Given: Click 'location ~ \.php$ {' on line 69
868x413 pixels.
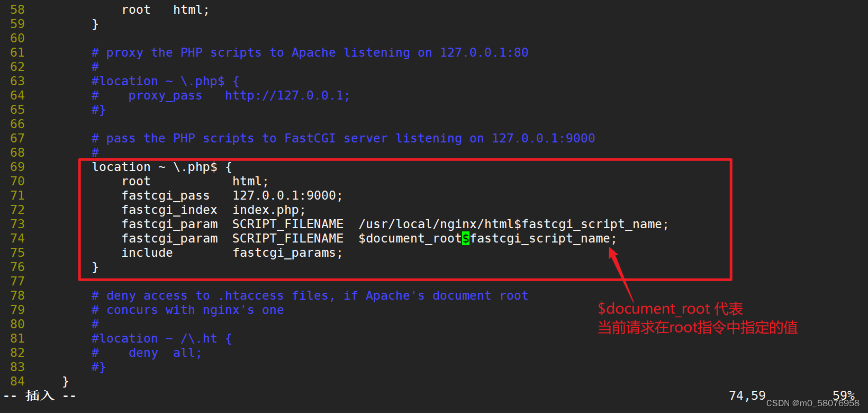Looking at the screenshot, I should [x=162, y=167].
